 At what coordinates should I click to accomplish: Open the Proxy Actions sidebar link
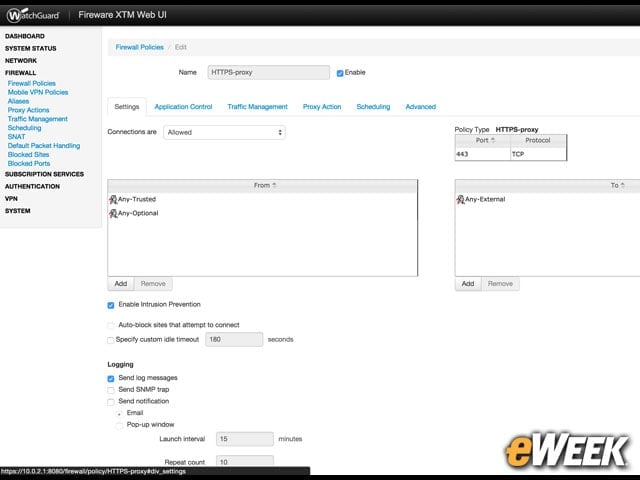29,110
